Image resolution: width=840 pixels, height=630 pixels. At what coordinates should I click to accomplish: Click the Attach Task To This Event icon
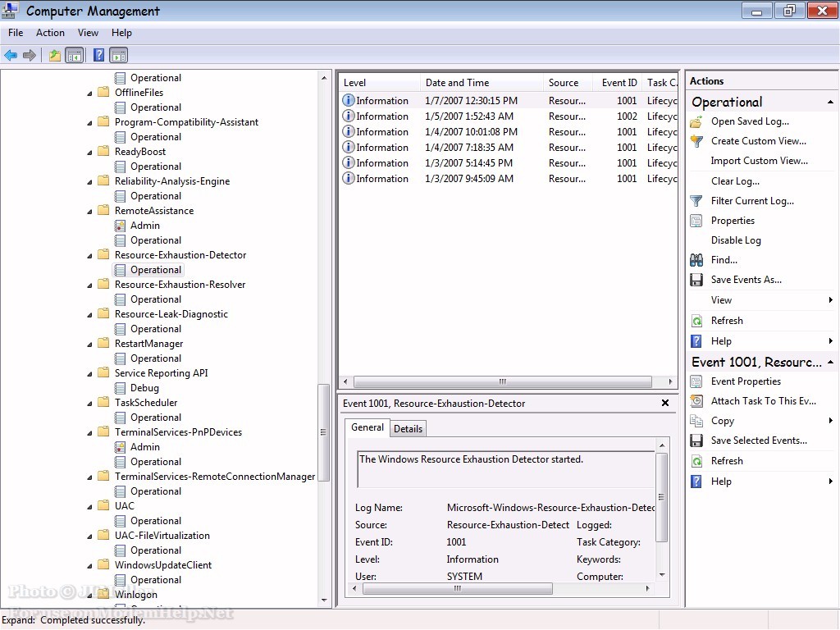pos(696,400)
